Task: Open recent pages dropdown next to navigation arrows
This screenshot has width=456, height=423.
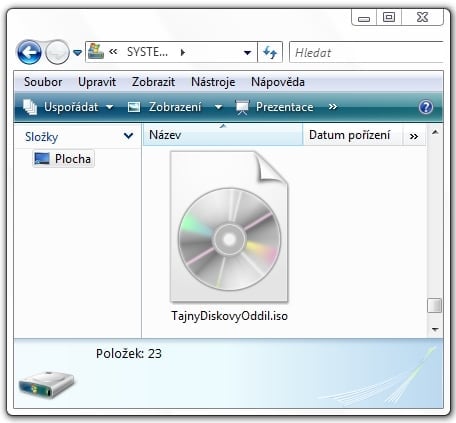Action: (77, 53)
